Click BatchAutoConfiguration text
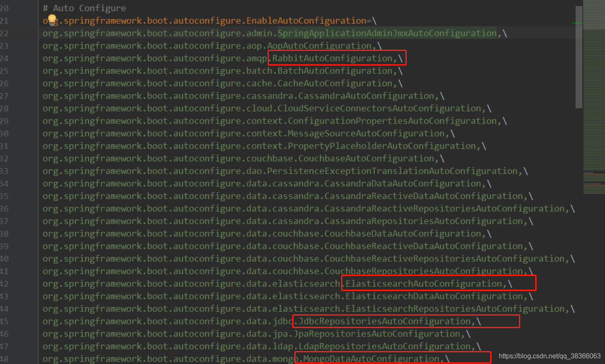The height and width of the screenshot is (364, 605). tap(335, 71)
